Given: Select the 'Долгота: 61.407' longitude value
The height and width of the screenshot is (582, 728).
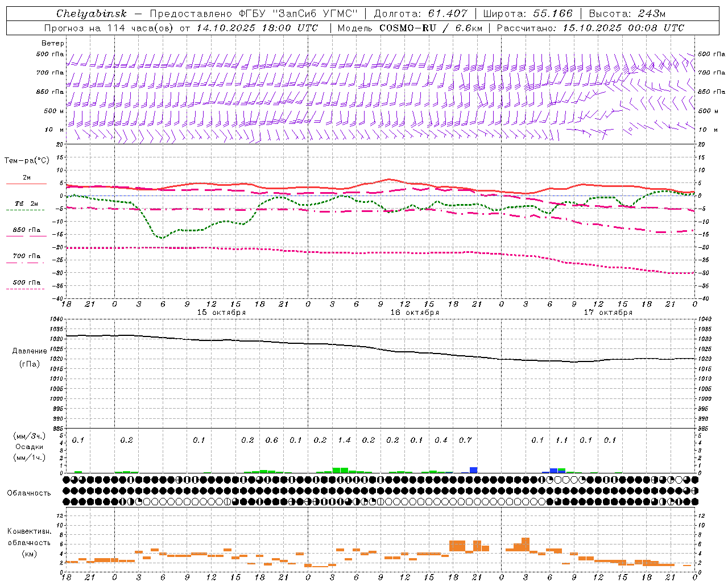Looking at the screenshot, I should click(x=420, y=14).
